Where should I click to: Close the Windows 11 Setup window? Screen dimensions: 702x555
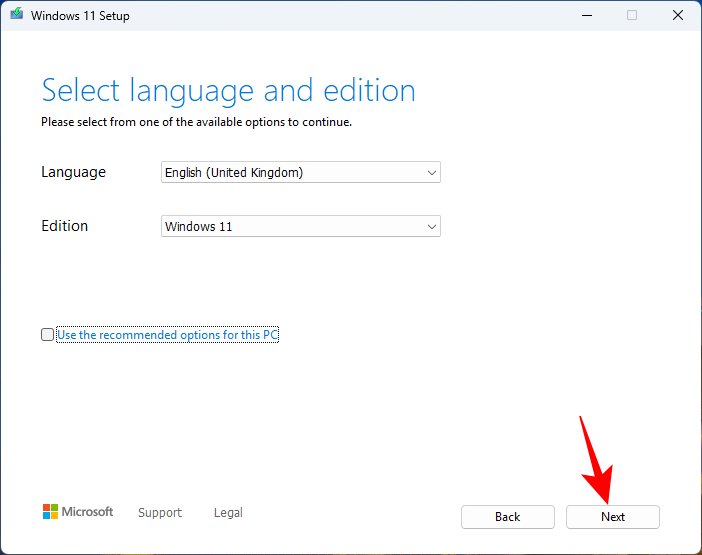(678, 15)
